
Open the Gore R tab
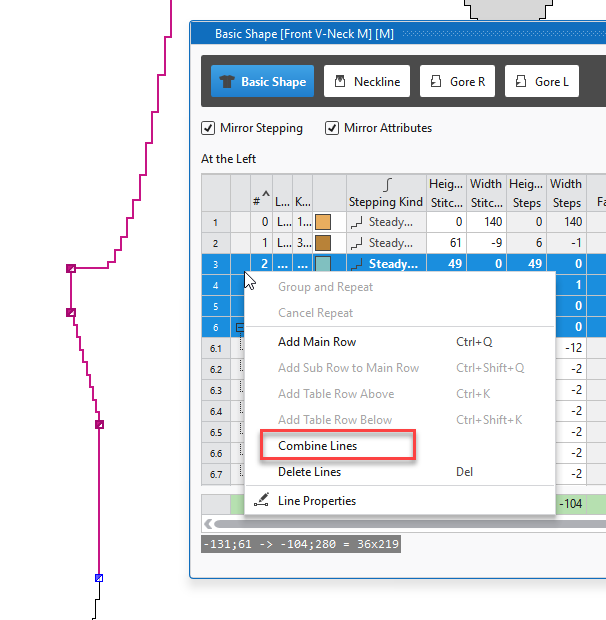[457, 82]
